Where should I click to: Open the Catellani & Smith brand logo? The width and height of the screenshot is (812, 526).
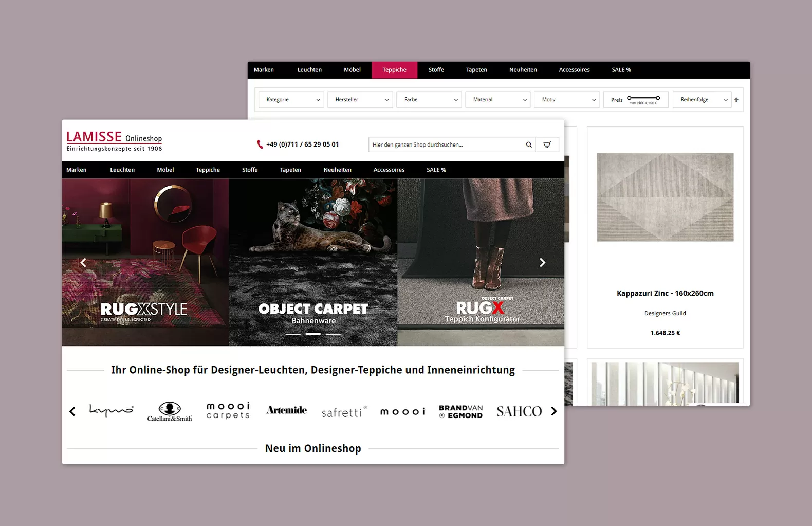[170, 411]
